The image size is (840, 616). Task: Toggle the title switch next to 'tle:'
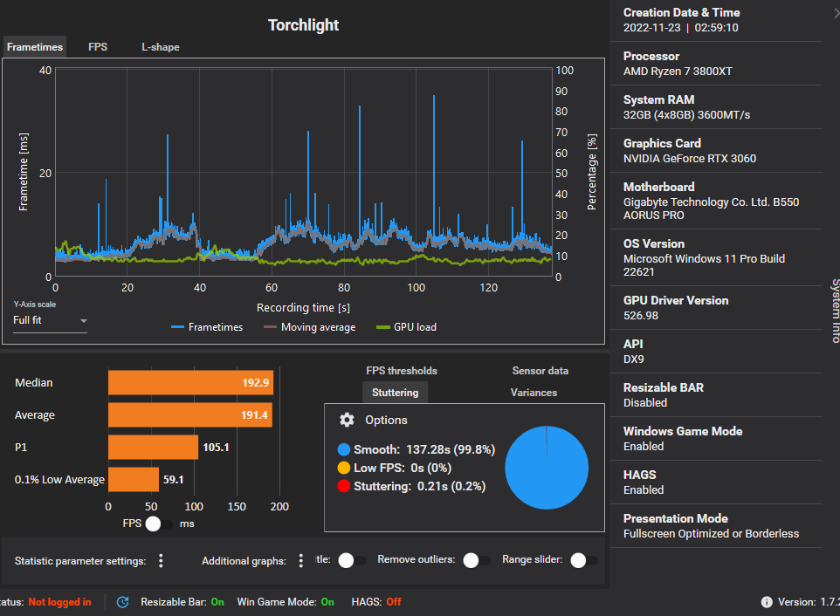pyautogui.click(x=352, y=560)
